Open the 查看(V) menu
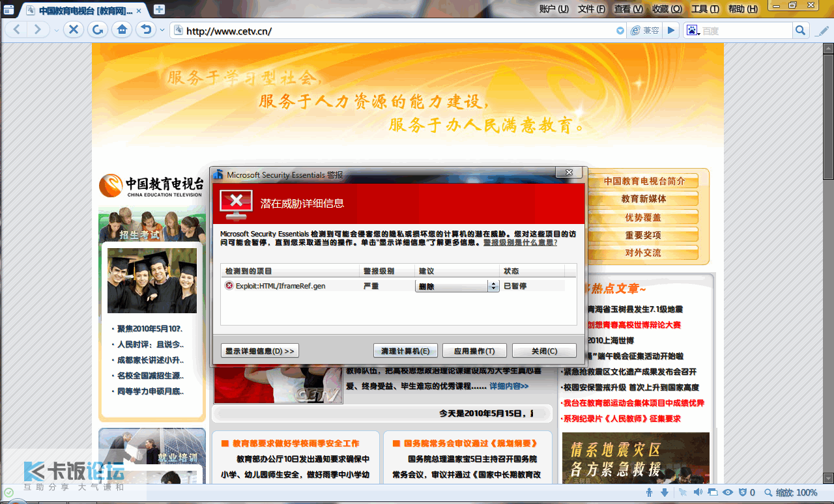The height and width of the screenshot is (504, 834). 629,9
